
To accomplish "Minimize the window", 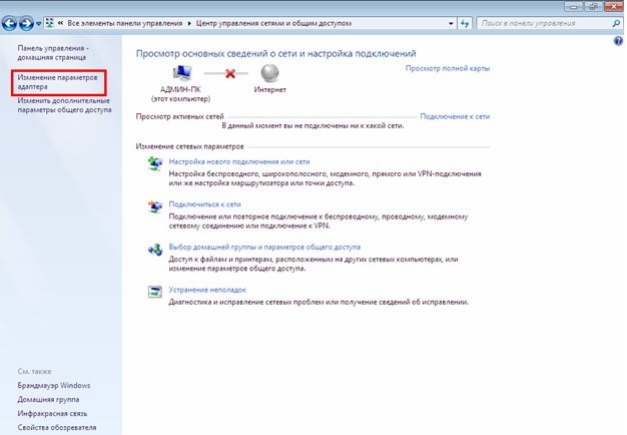I will 573,6.
